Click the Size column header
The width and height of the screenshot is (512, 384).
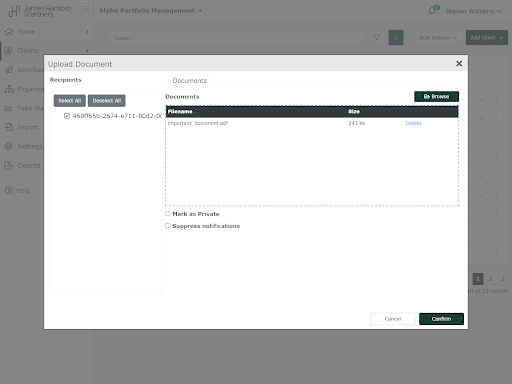(x=354, y=111)
